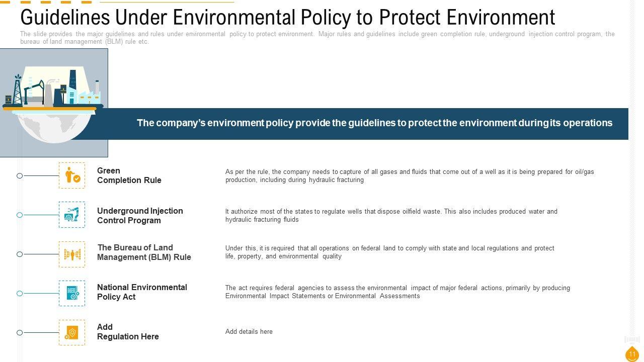Click the National Environmental Policy Act document icon
The width and height of the screenshot is (644, 362).
[72, 293]
